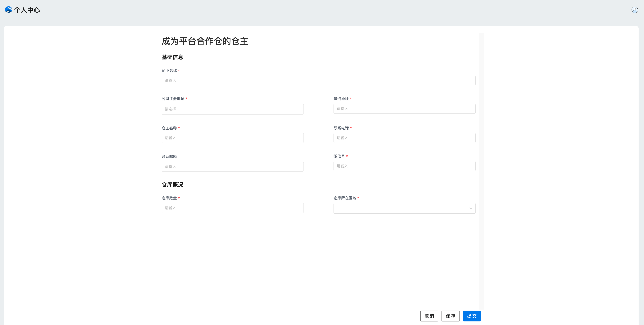644x325 pixels.
Task: Click the 联系邮箱 input field
Action: 232,167
